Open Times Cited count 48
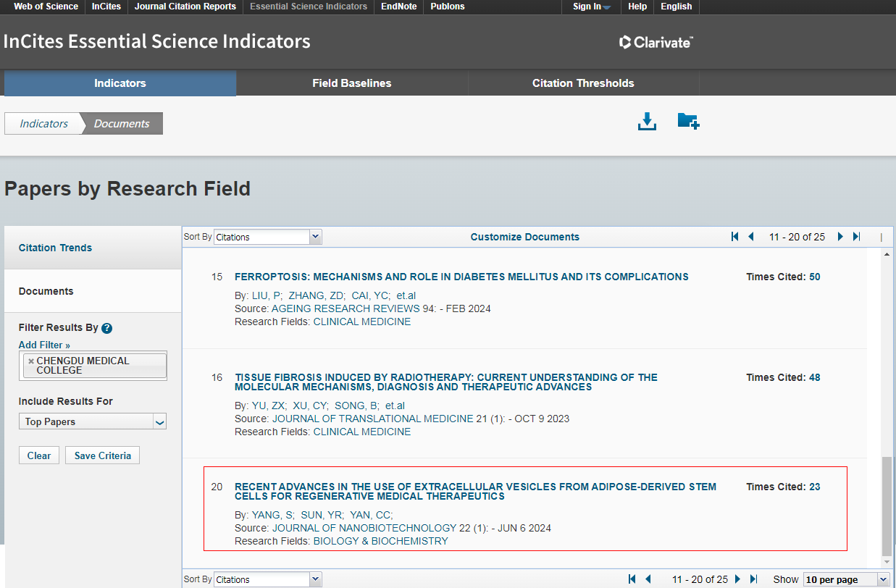 point(815,377)
